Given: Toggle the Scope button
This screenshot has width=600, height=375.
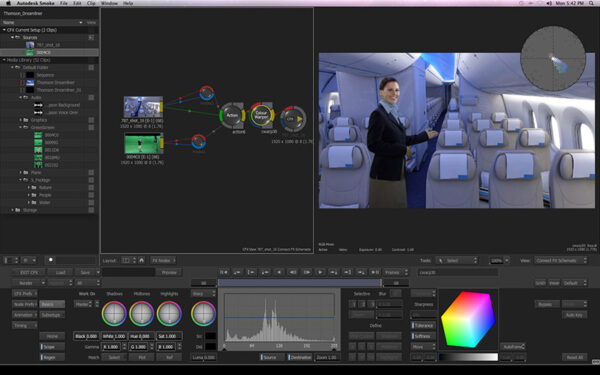Looking at the screenshot, I should point(52,347).
